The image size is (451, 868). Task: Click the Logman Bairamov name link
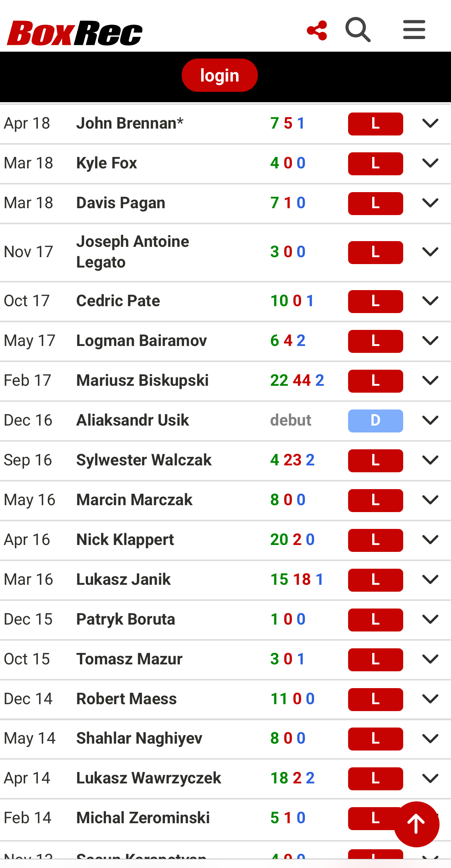[x=142, y=341]
